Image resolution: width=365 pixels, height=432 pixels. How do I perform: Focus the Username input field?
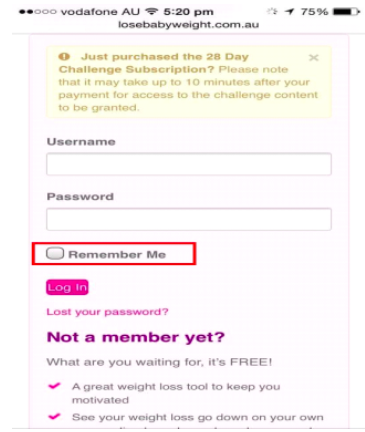click(189, 164)
